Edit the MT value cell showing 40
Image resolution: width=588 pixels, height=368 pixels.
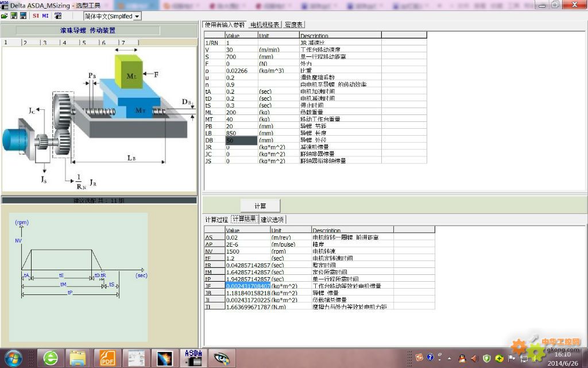242,119
